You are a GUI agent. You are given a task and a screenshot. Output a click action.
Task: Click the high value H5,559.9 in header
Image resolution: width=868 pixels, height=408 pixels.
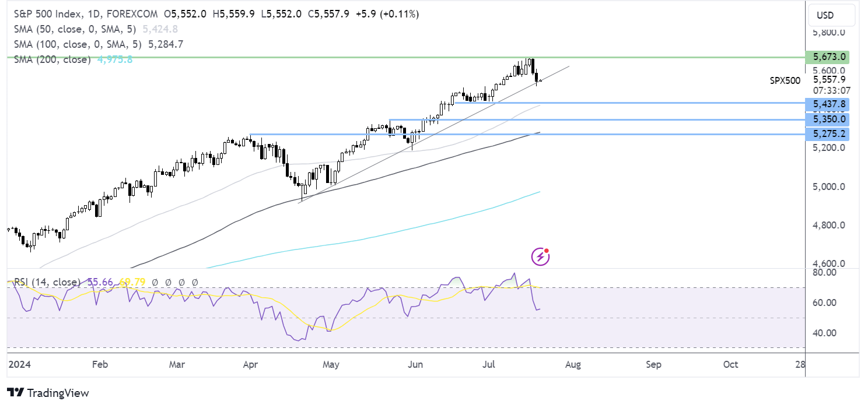pyautogui.click(x=234, y=13)
